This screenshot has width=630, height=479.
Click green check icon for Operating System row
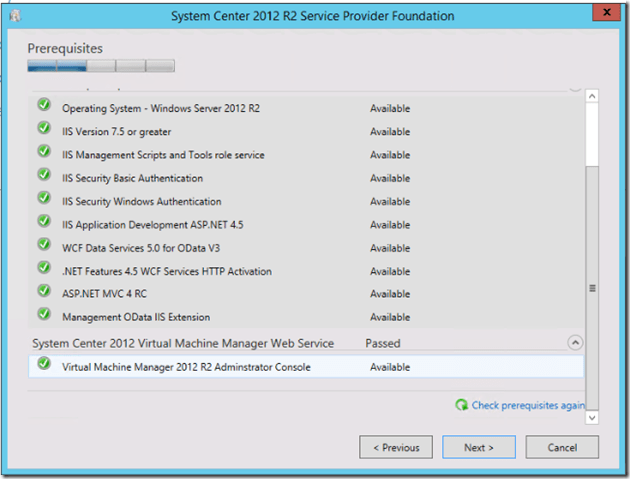[44, 105]
